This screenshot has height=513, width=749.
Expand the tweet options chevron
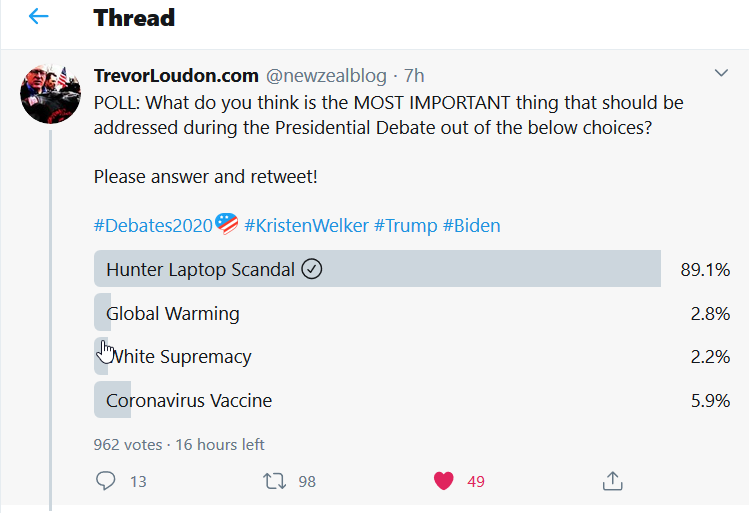pos(721,74)
